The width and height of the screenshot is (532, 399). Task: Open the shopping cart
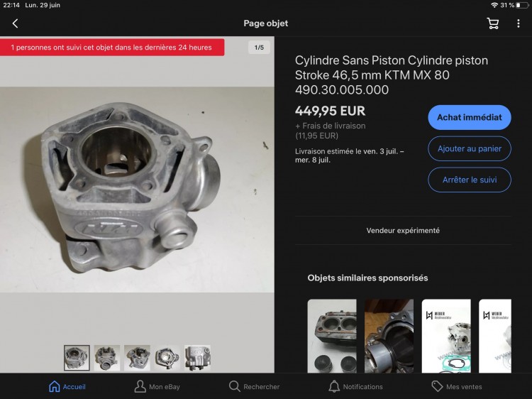click(x=492, y=23)
